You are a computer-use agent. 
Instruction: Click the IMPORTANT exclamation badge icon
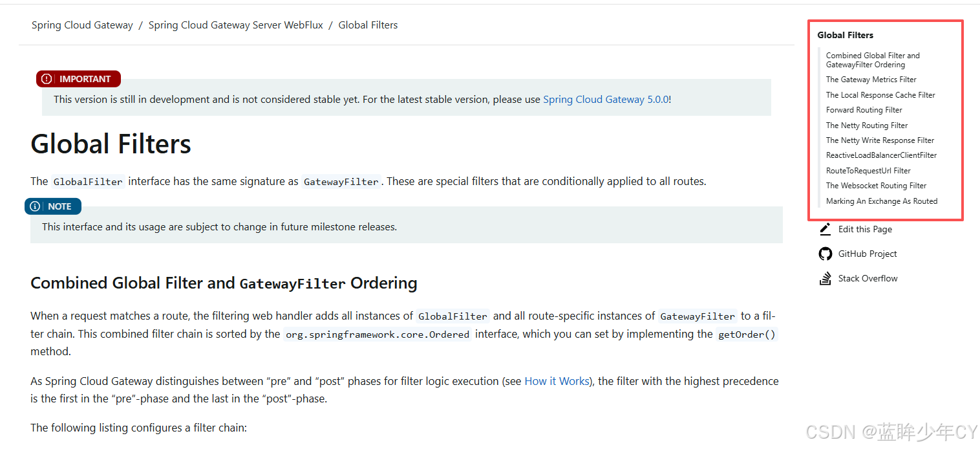[x=47, y=79]
